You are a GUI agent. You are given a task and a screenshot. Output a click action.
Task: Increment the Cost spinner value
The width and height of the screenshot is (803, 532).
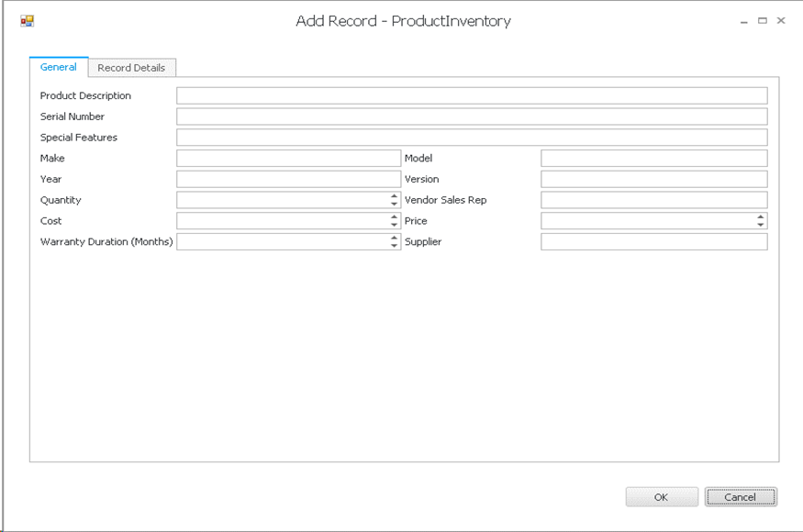pyautogui.click(x=395, y=217)
